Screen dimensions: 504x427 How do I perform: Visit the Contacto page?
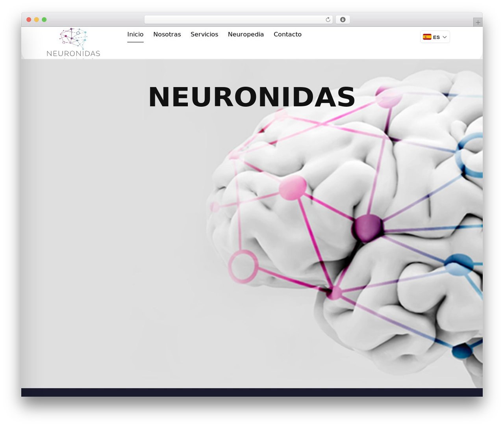[287, 34]
